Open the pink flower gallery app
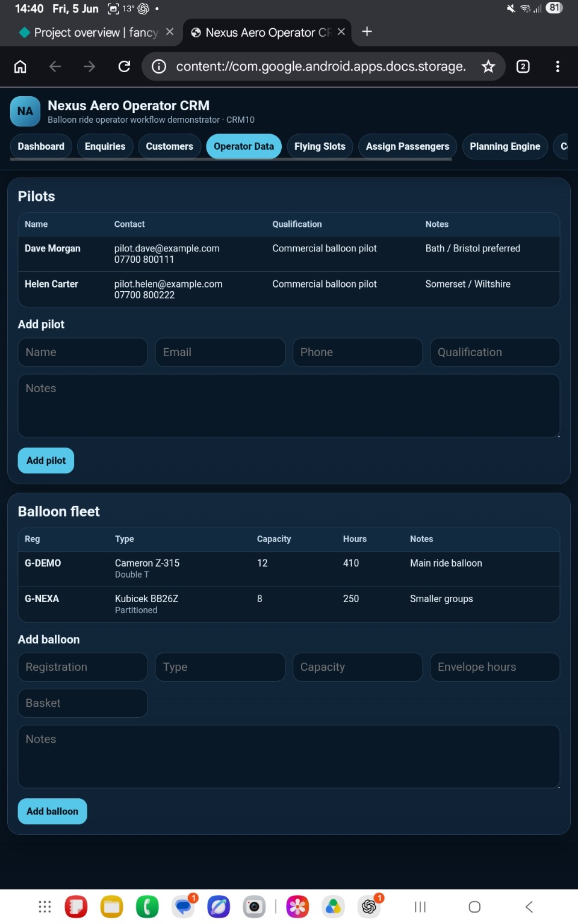Image resolution: width=578 pixels, height=924 pixels. tap(297, 907)
